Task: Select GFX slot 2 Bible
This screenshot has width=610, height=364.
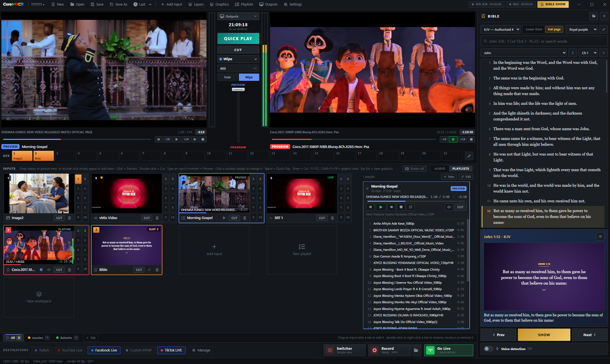Action: (44, 156)
